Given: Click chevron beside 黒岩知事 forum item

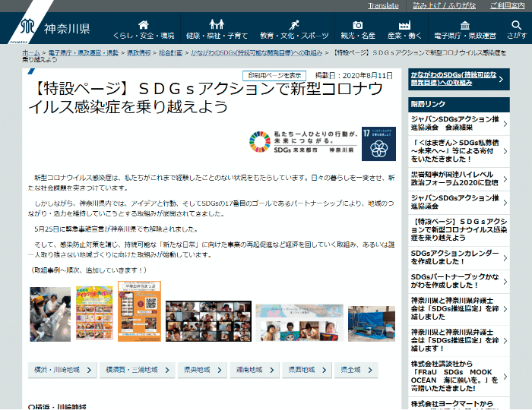Looking at the screenshot, I should click(505, 179).
